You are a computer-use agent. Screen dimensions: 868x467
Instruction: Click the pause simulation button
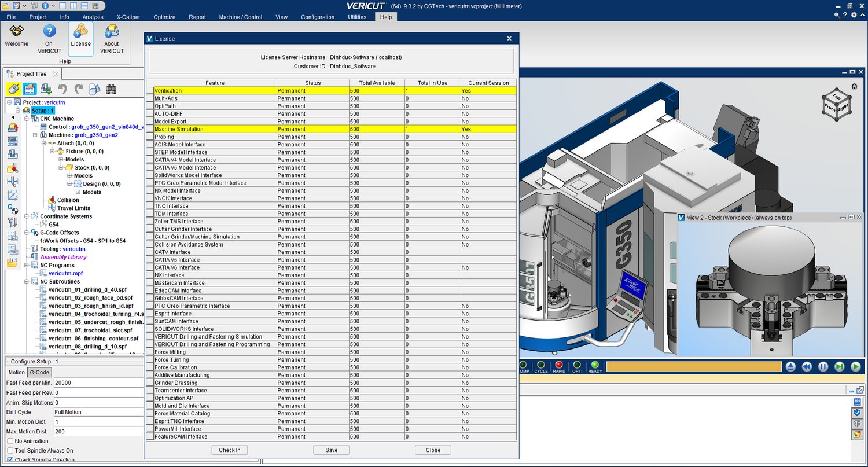pos(823,367)
